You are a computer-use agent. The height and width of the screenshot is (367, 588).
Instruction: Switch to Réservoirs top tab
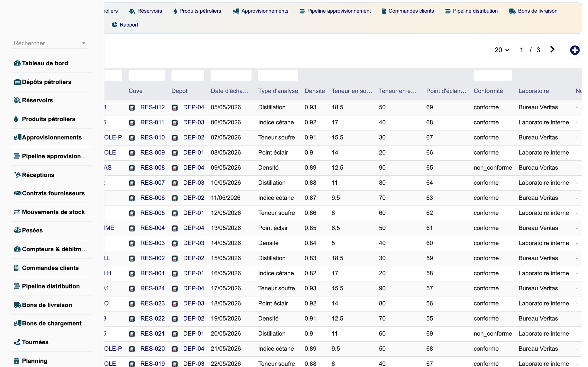pyautogui.click(x=146, y=11)
